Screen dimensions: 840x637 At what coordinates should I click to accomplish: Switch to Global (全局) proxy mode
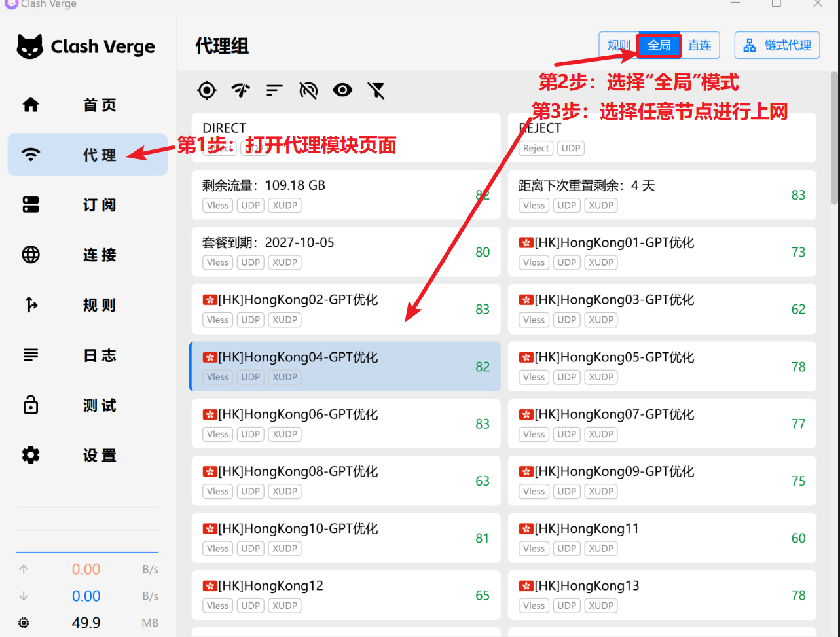[659, 45]
